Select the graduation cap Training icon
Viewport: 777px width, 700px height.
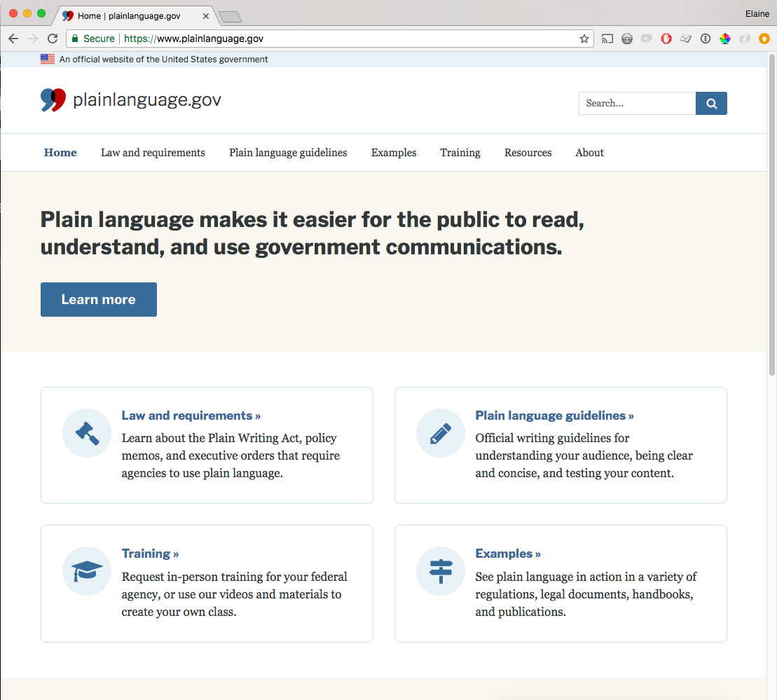tap(86, 571)
